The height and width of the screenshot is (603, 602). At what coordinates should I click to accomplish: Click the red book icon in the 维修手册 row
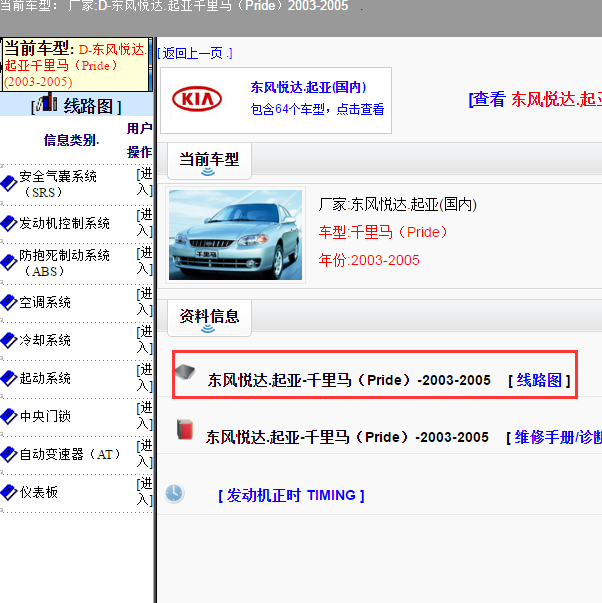pyautogui.click(x=185, y=430)
